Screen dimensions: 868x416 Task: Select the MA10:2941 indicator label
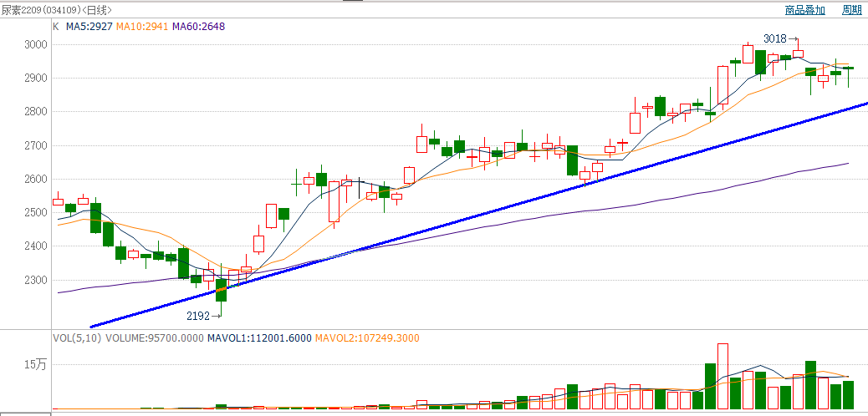click(x=142, y=27)
